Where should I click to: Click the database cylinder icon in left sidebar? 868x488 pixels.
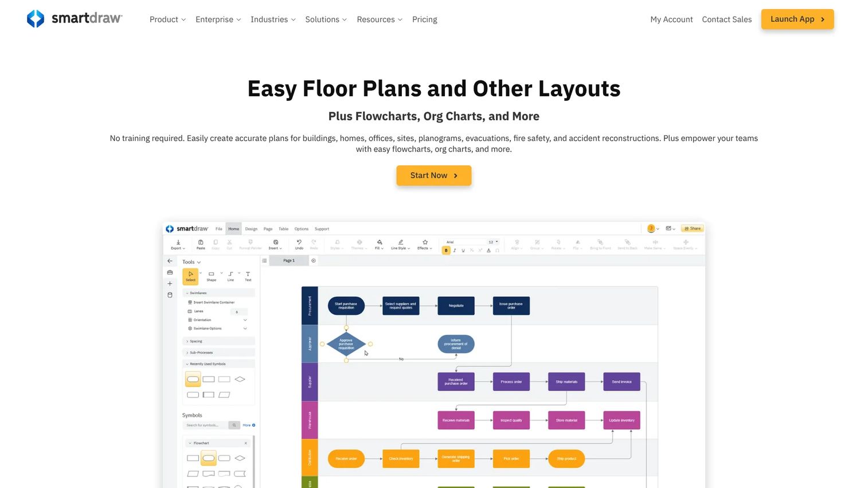point(170,295)
